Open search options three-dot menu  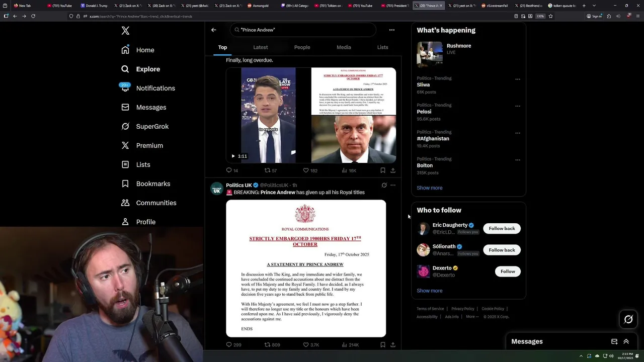[x=392, y=30]
